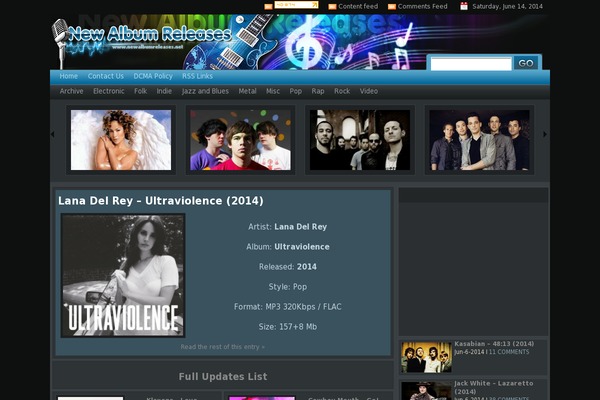Open the Comments Feed link

tap(422, 6)
